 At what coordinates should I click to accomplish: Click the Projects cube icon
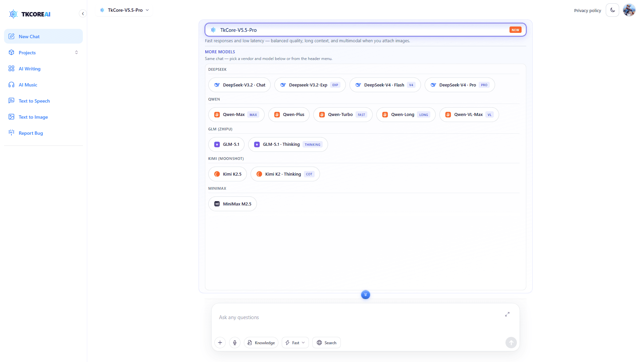tap(11, 53)
